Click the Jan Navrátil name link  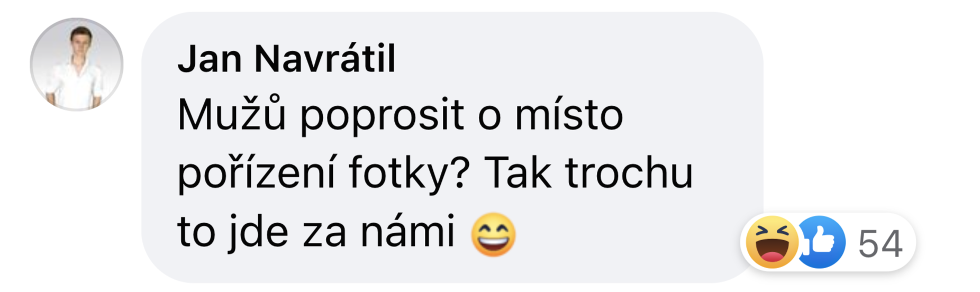click(x=286, y=58)
